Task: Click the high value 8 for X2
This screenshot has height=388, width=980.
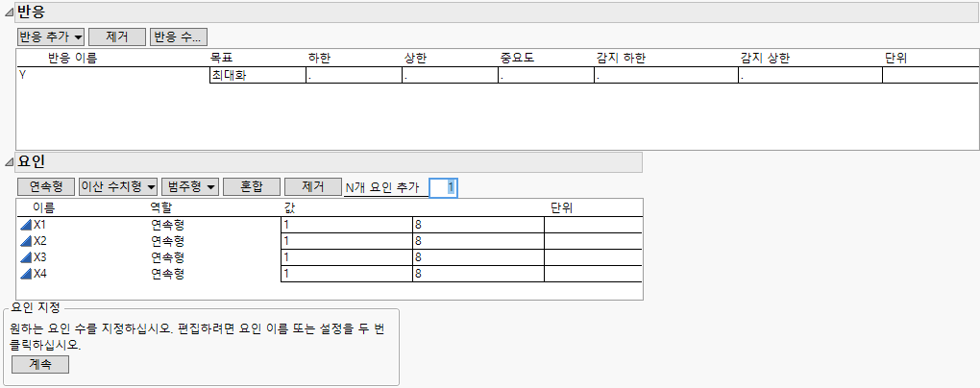Action: coord(478,241)
